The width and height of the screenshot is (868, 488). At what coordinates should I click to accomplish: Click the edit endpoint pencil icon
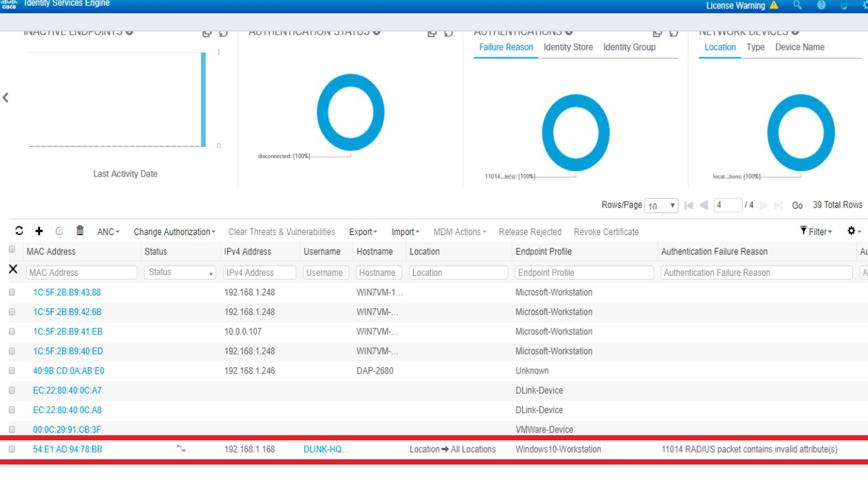tap(60, 231)
